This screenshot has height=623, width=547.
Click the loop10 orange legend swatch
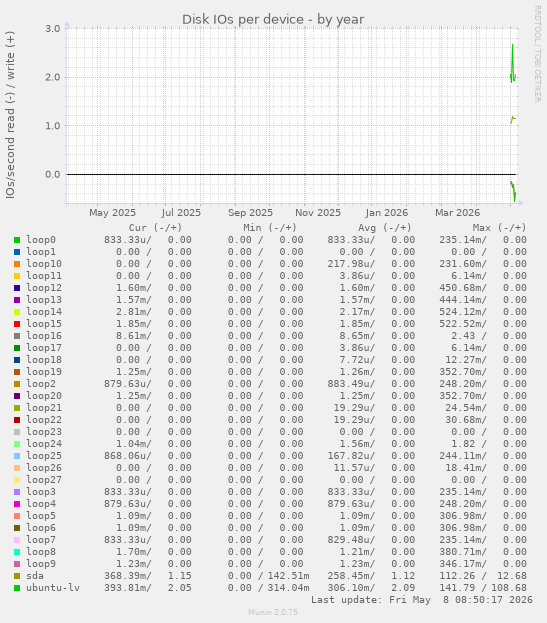(17, 264)
